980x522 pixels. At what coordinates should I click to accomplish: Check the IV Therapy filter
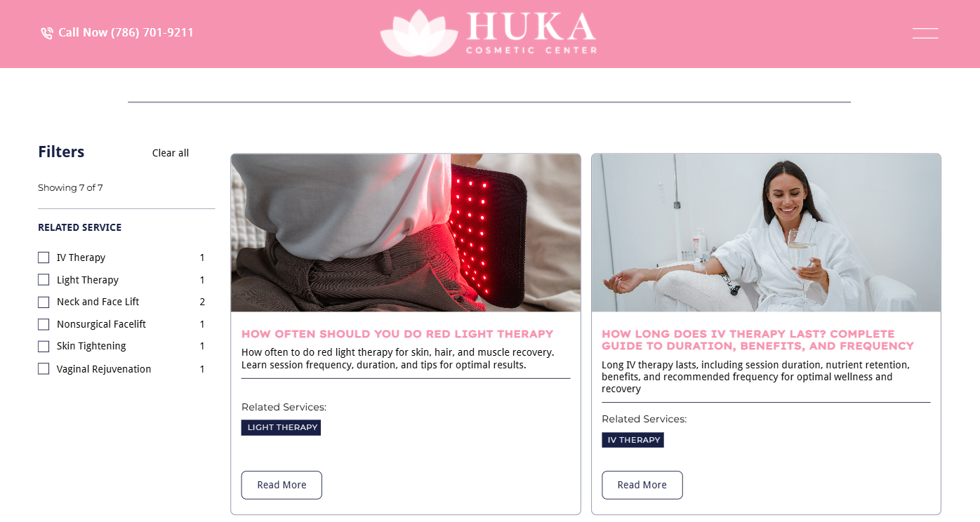pyautogui.click(x=44, y=257)
